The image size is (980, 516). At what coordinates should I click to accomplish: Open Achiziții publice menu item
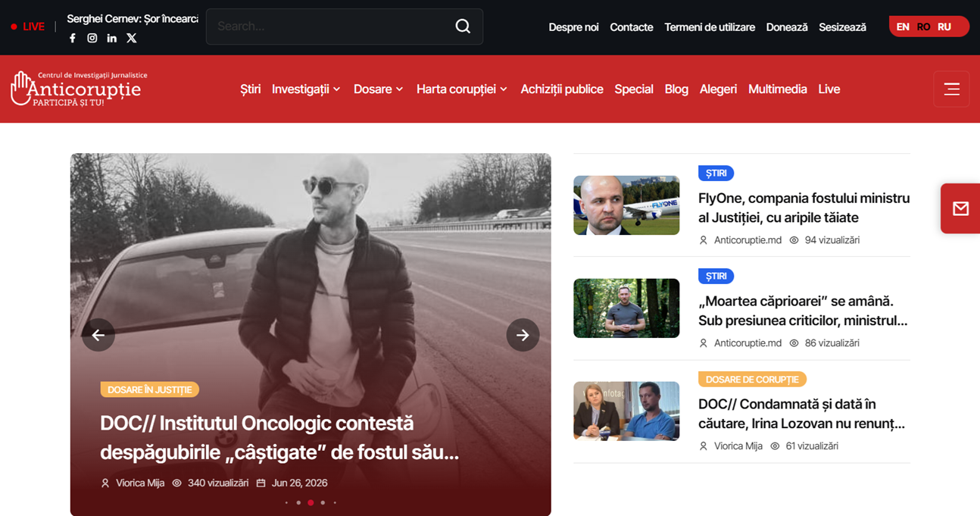pos(562,89)
